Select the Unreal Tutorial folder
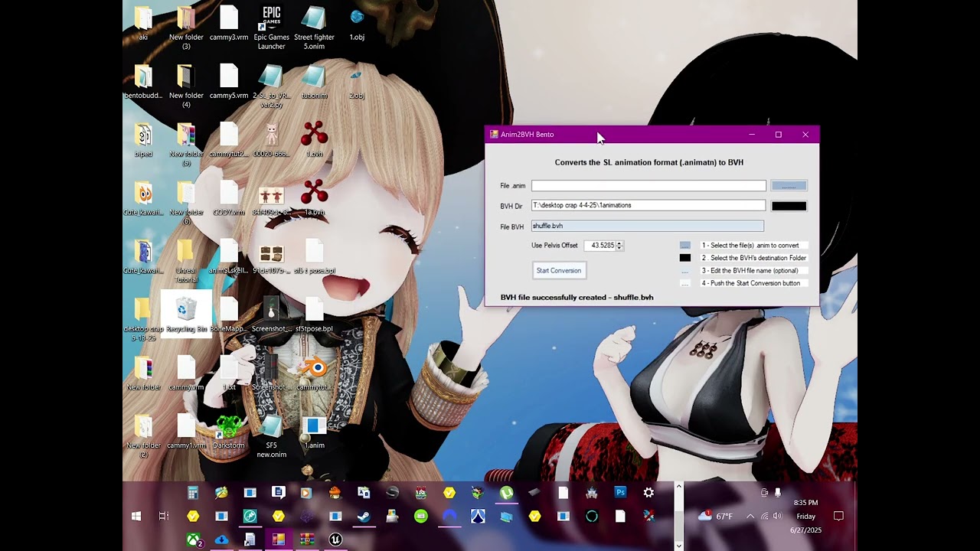The image size is (980, 551). pyautogui.click(x=186, y=261)
